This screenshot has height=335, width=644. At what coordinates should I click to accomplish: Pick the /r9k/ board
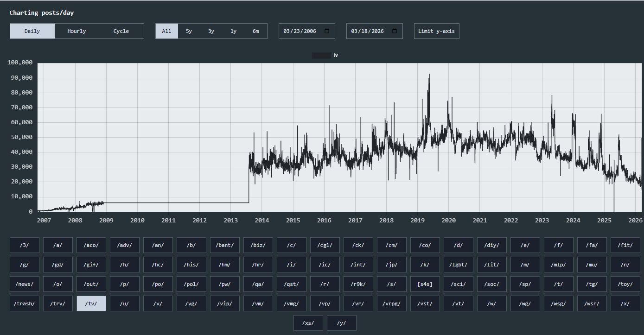tap(358, 284)
